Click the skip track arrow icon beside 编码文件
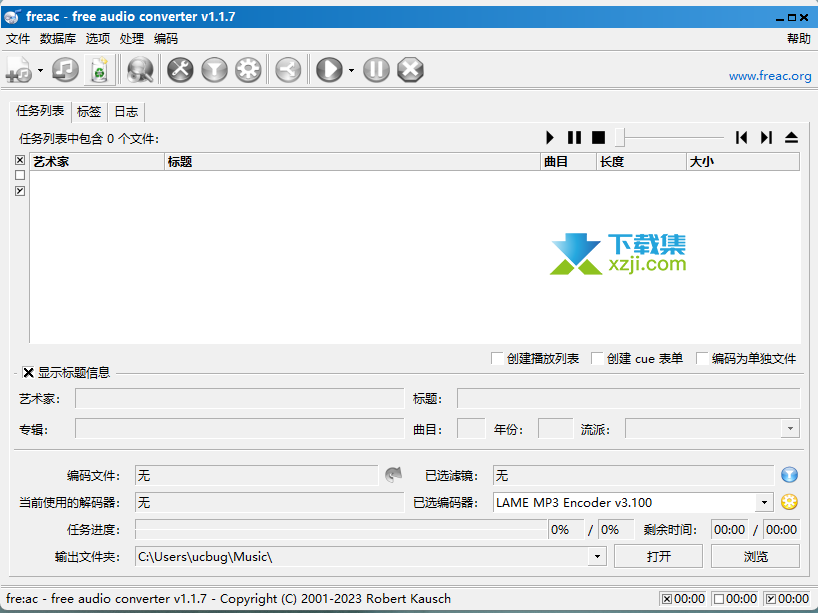 point(393,475)
